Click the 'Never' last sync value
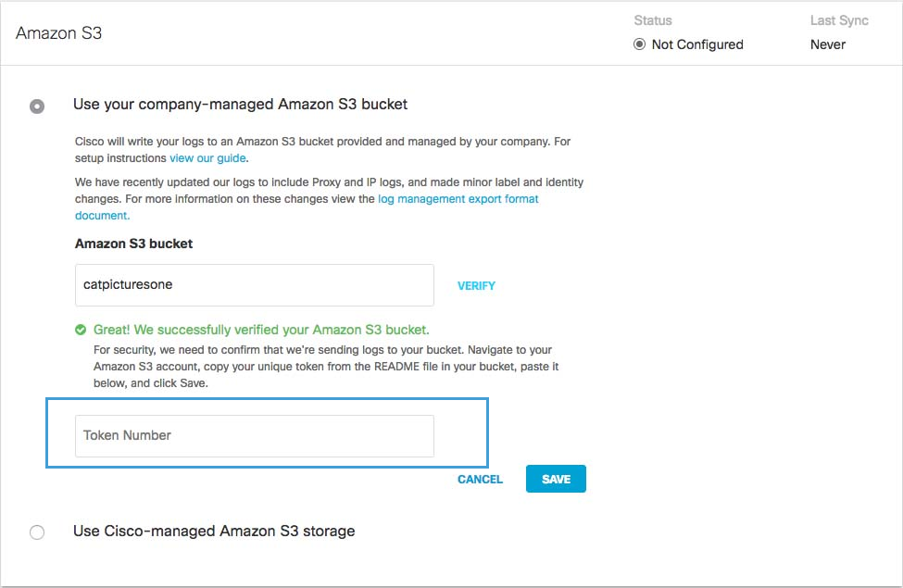 [828, 44]
